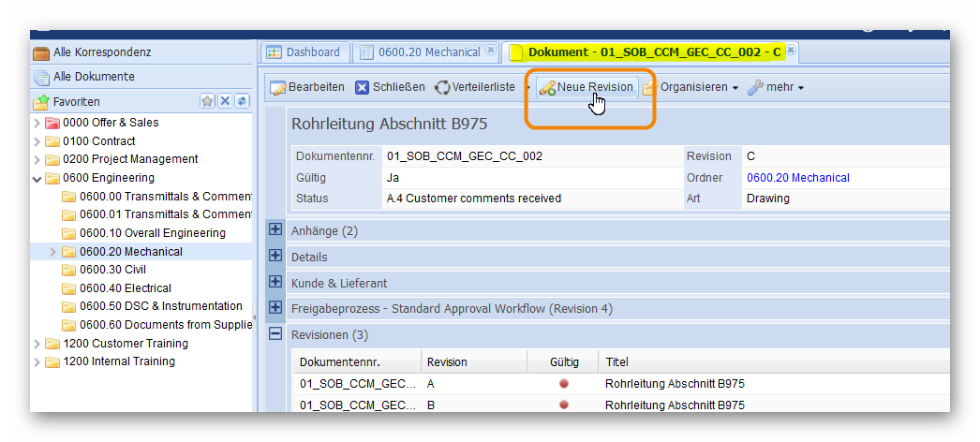
Task: Open the Organisieren dropdown menu
Action: [x=692, y=87]
